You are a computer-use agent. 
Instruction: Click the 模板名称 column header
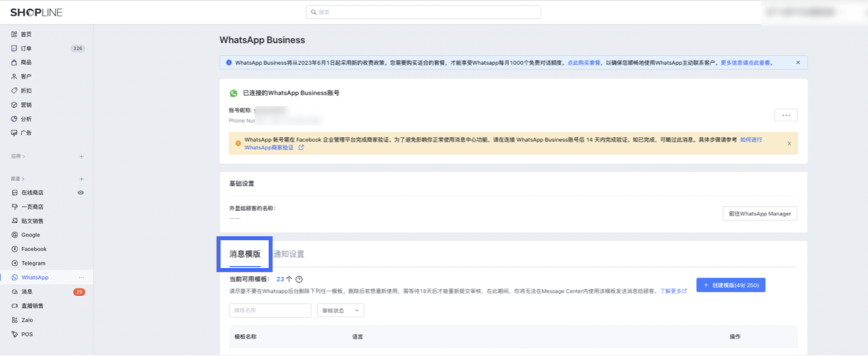coord(246,337)
